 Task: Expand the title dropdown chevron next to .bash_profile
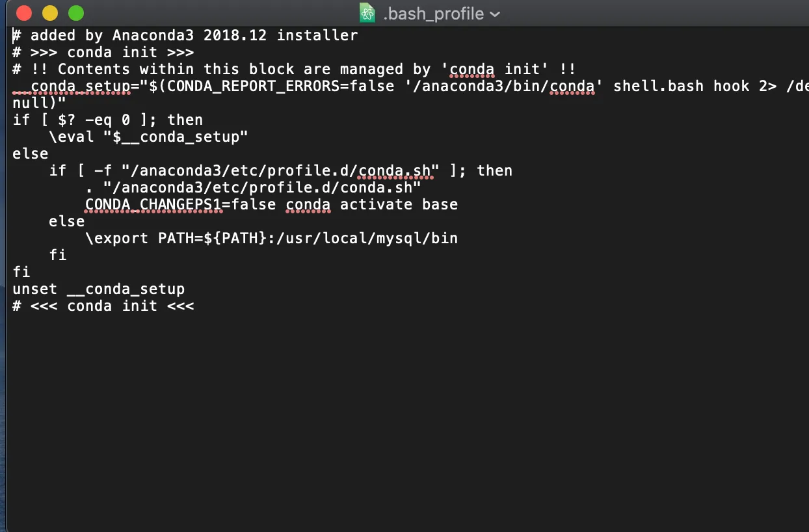tap(494, 14)
